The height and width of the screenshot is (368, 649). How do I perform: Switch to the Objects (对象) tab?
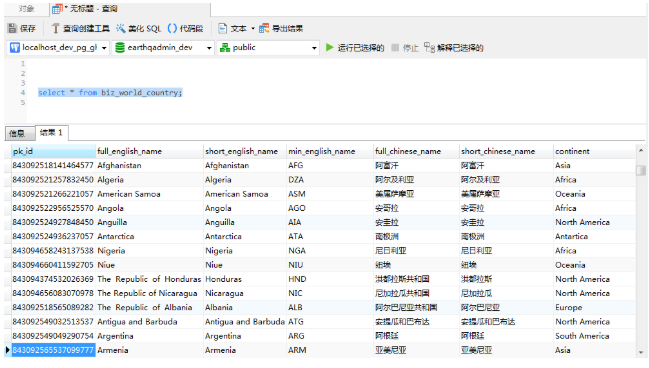coord(26,9)
